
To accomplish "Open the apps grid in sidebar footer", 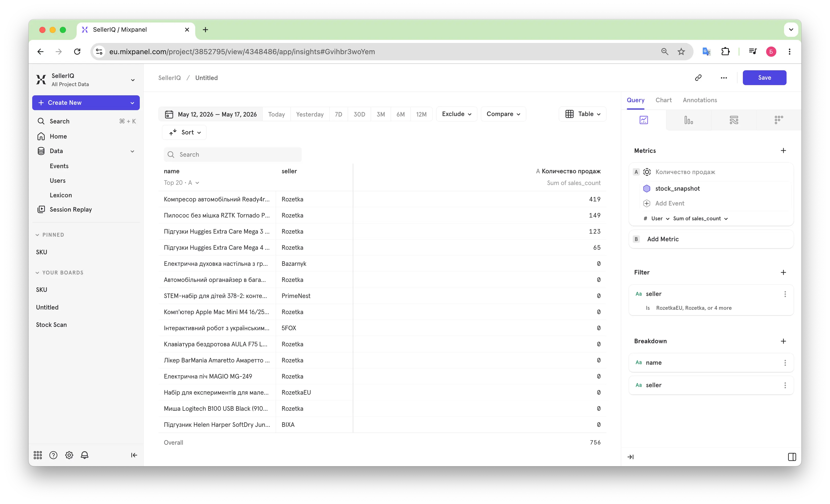I will click(x=38, y=455).
